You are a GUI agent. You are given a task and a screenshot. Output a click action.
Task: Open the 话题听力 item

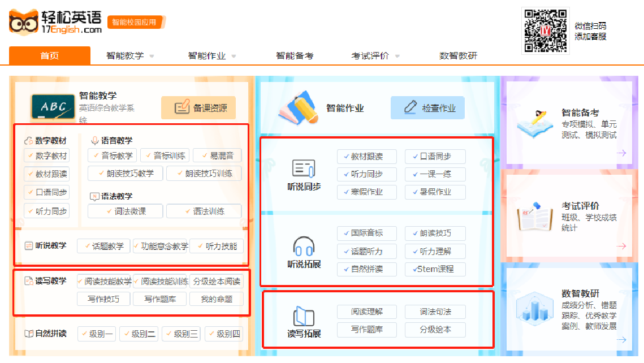[367, 251]
